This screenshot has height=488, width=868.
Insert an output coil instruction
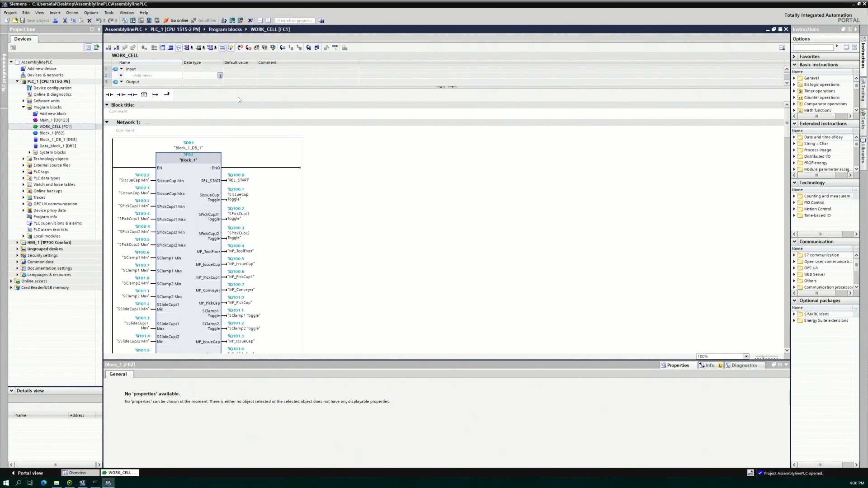pyautogui.click(x=132, y=94)
